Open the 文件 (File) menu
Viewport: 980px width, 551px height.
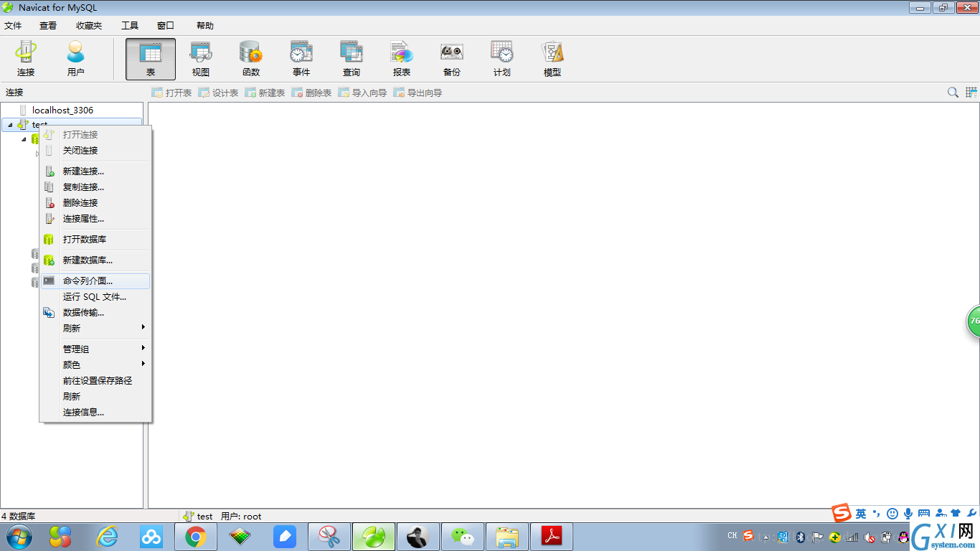point(13,25)
